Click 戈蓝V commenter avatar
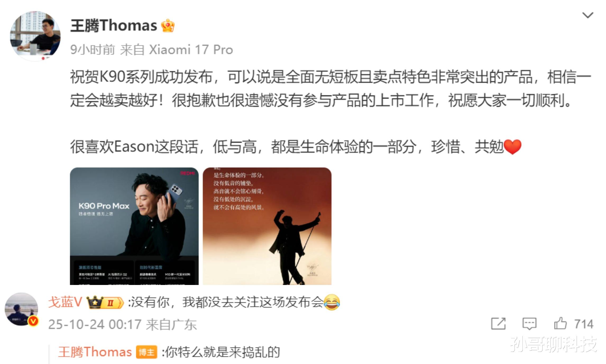Screen dimensions: 606x364 coord(21,309)
